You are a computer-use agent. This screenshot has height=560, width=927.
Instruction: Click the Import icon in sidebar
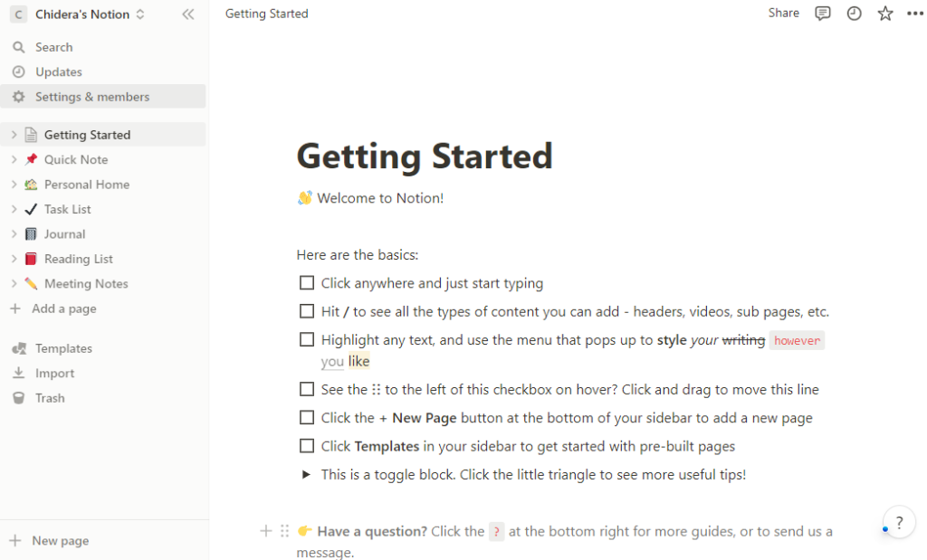click(x=19, y=373)
